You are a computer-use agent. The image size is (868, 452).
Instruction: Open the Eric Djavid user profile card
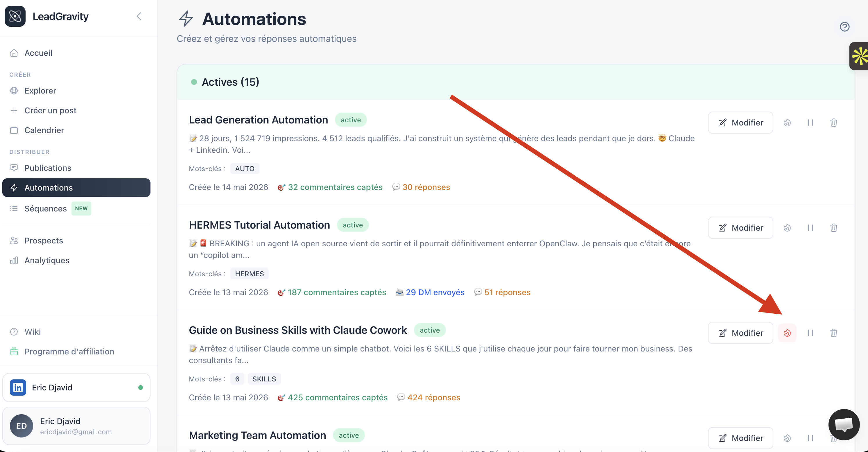(76, 426)
